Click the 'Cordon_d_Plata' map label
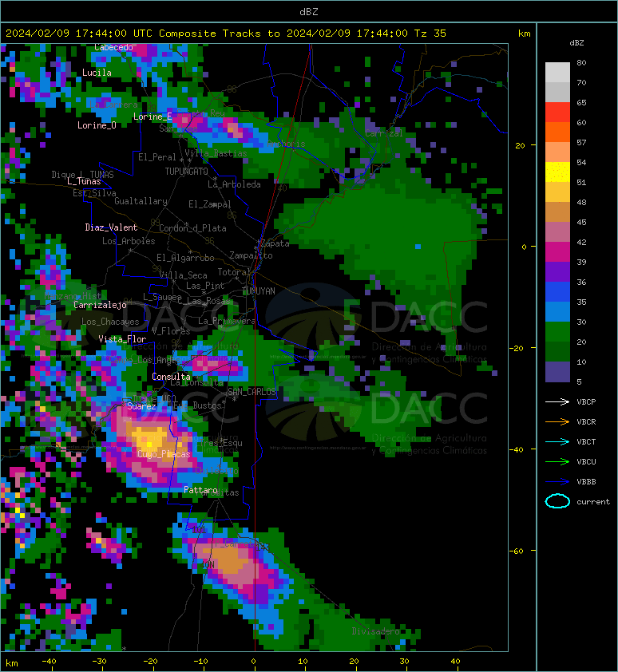 pos(192,228)
